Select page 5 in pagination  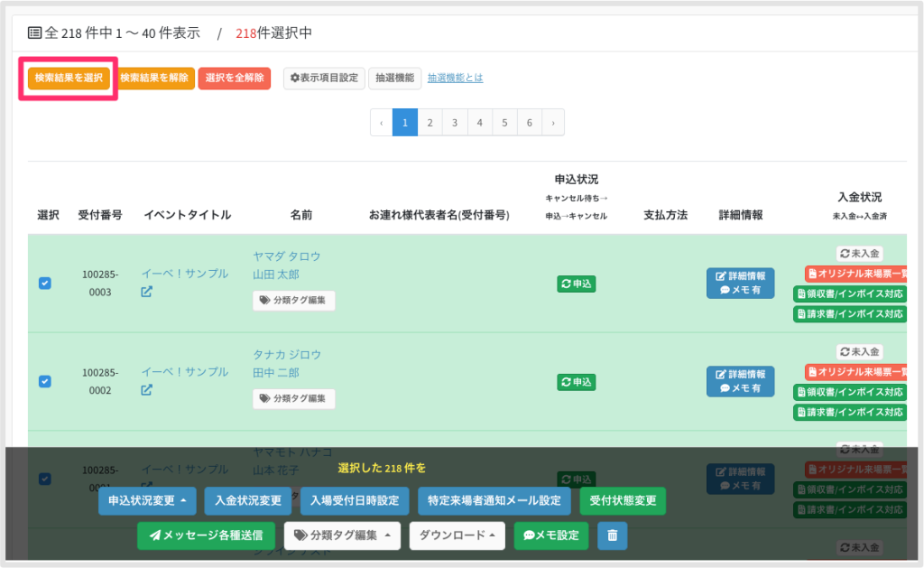(504, 123)
